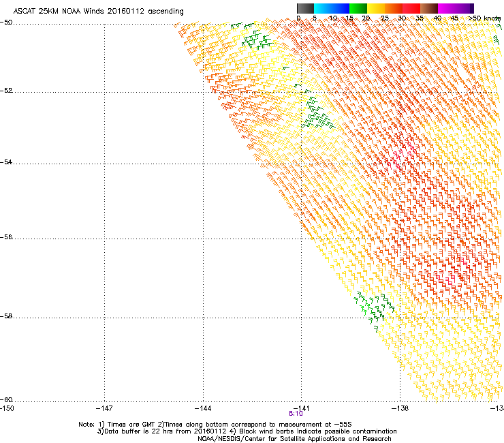Image resolution: width=504 pixels, height=443 pixels.
Task: Choose the magenta 40-45 knots color band
Action: click(x=447, y=8)
